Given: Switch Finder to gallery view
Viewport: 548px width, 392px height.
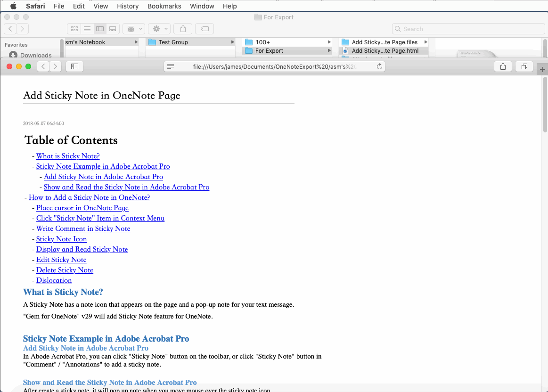Looking at the screenshot, I should click(x=113, y=29).
